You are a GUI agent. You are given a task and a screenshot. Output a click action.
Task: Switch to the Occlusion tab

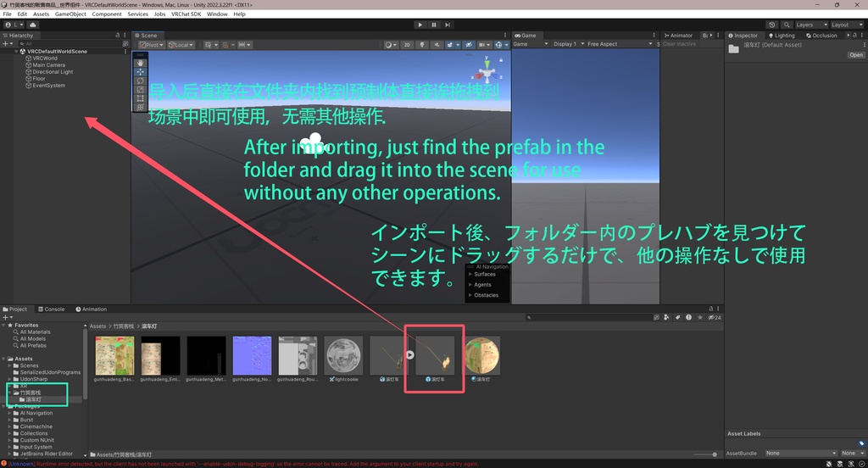click(821, 36)
